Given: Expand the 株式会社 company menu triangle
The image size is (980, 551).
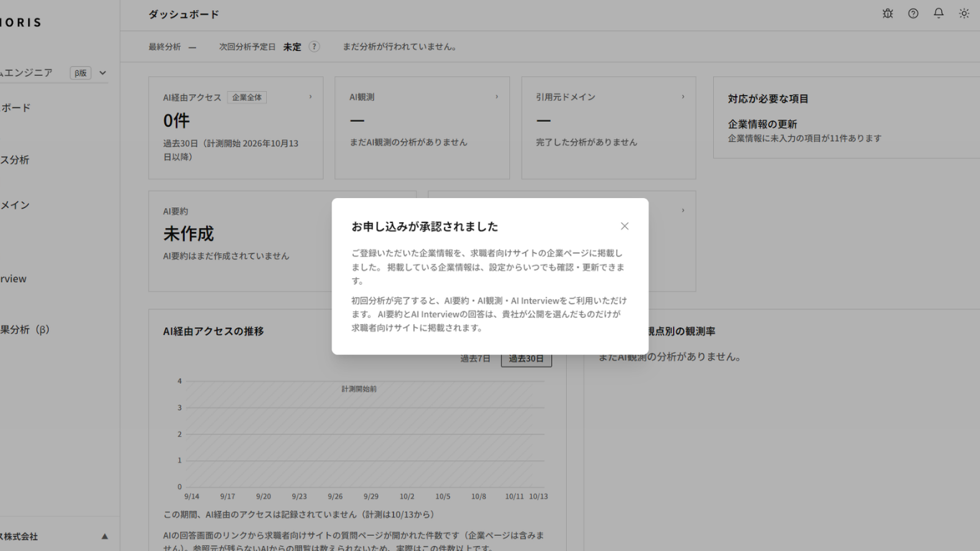Looking at the screenshot, I should point(105,536).
